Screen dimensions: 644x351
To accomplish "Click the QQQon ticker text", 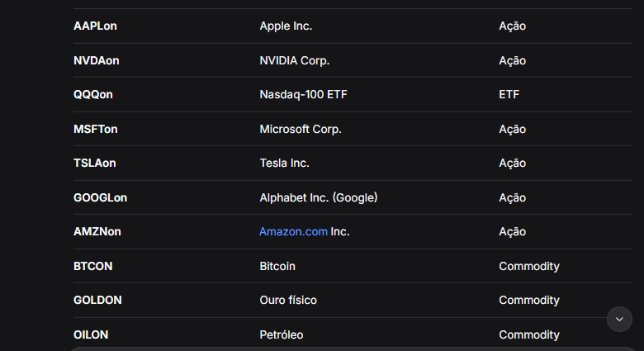I will pos(93,94).
